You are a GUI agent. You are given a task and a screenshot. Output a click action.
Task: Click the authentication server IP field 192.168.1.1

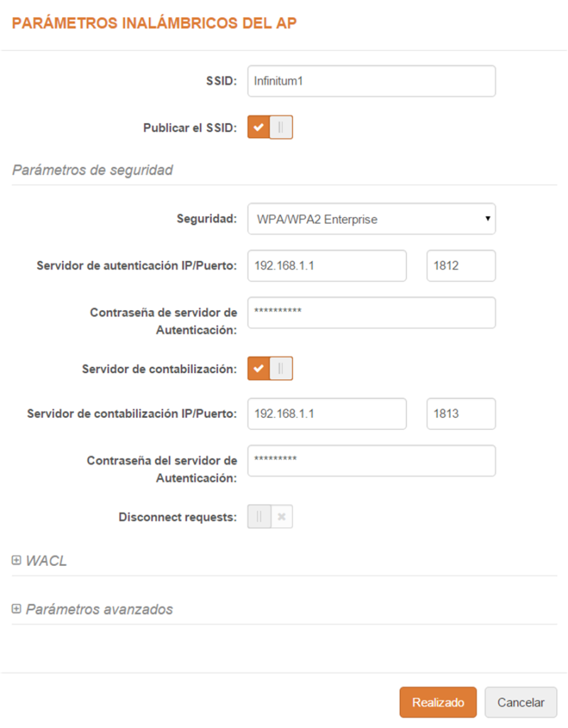(x=326, y=265)
